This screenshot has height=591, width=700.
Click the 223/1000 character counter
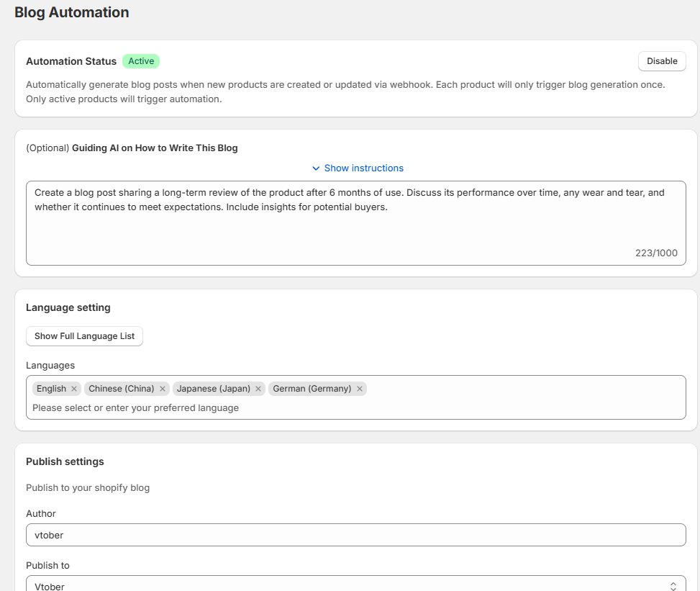pos(656,253)
